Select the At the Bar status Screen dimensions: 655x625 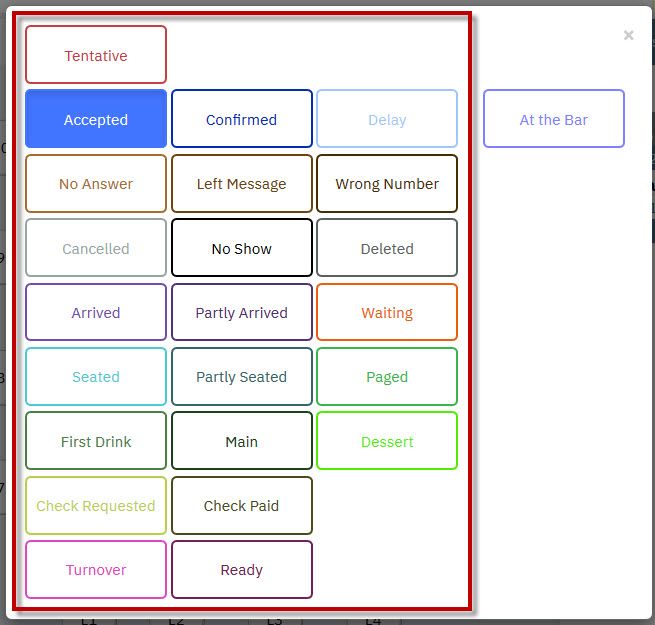point(553,119)
